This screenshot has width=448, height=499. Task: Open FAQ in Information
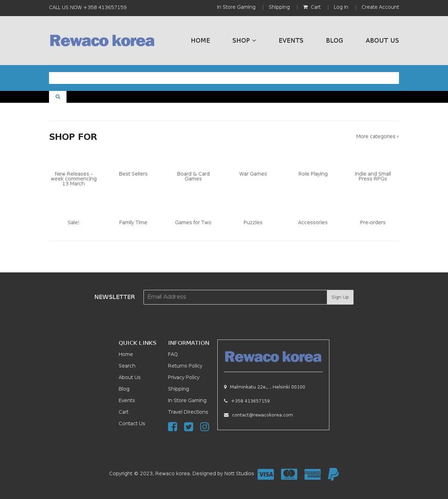(173, 354)
